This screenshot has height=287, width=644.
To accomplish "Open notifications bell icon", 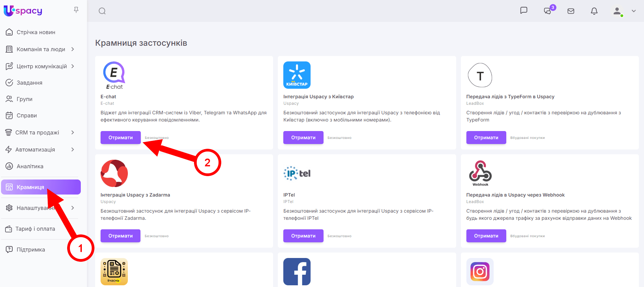I will [x=594, y=11].
